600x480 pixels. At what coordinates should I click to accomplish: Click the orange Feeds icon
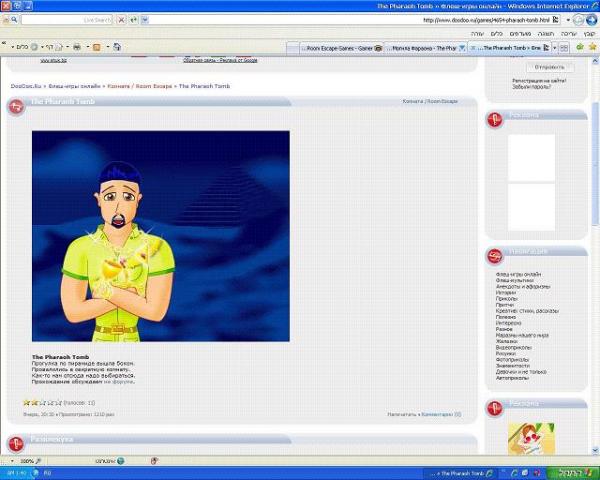click(x=97, y=47)
